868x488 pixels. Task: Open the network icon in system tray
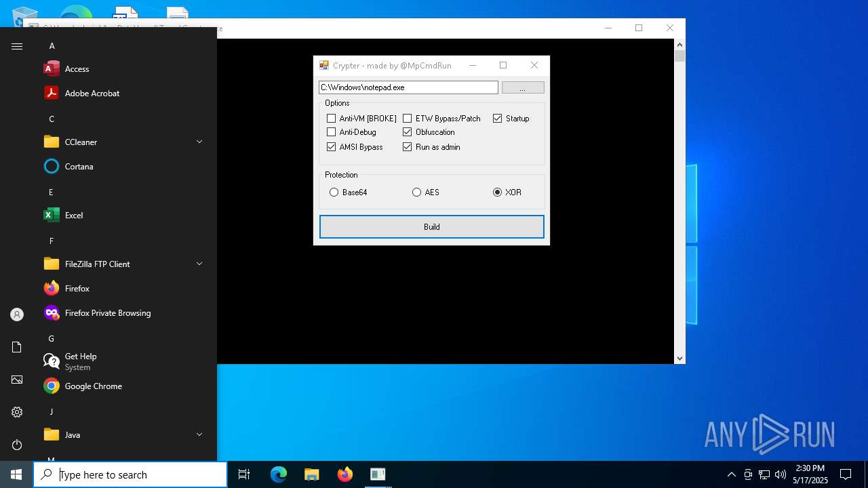point(764,474)
